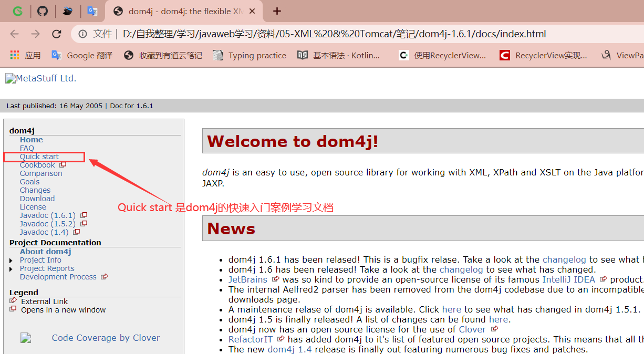Open the Quick start link
Viewport: 644px width, 354px height.
pyautogui.click(x=39, y=157)
